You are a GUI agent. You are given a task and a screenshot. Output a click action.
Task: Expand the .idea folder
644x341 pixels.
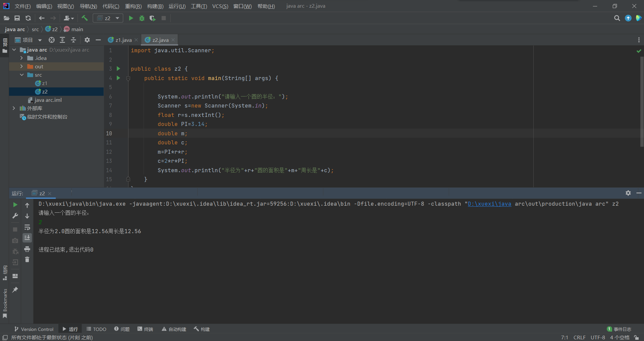click(x=21, y=58)
